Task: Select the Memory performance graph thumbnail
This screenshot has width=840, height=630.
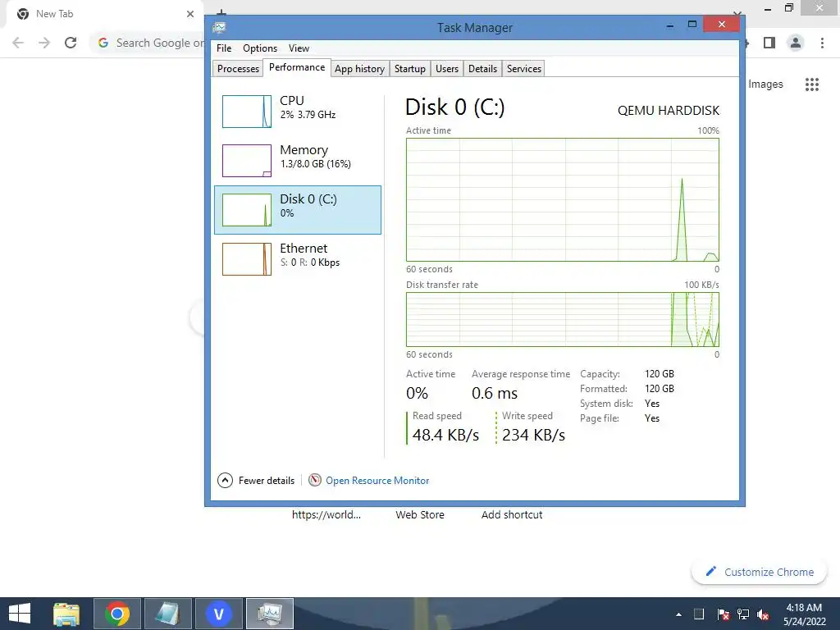Action: pos(247,161)
